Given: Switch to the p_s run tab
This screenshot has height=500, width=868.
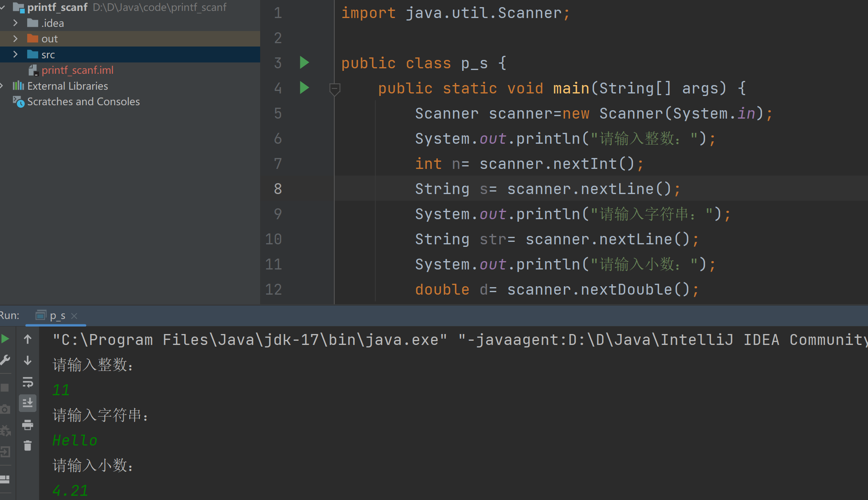Looking at the screenshot, I should click(57, 315).
